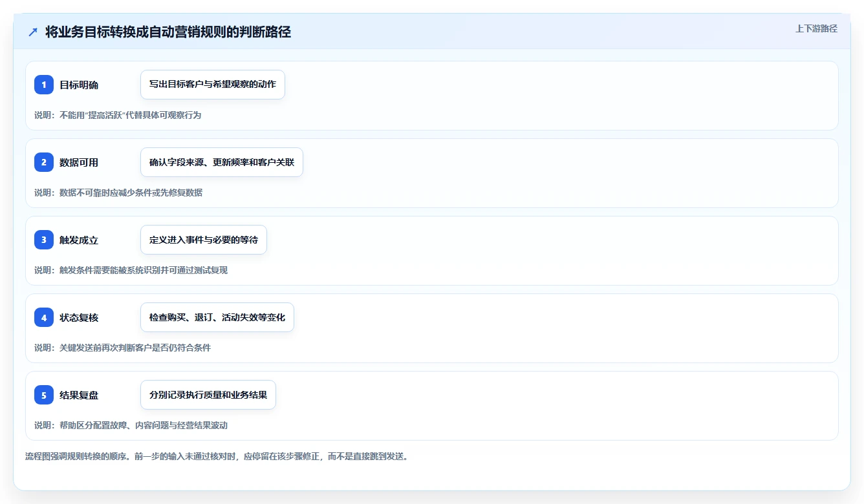Click the 定义进入事件与必要的等待 box

(x=204, y=240)
